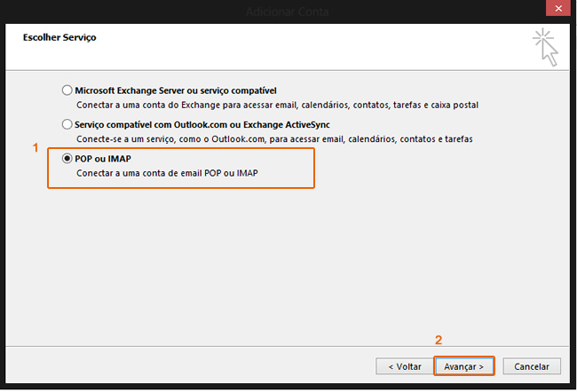Click the orange annotation number 2

click(438, 341)
